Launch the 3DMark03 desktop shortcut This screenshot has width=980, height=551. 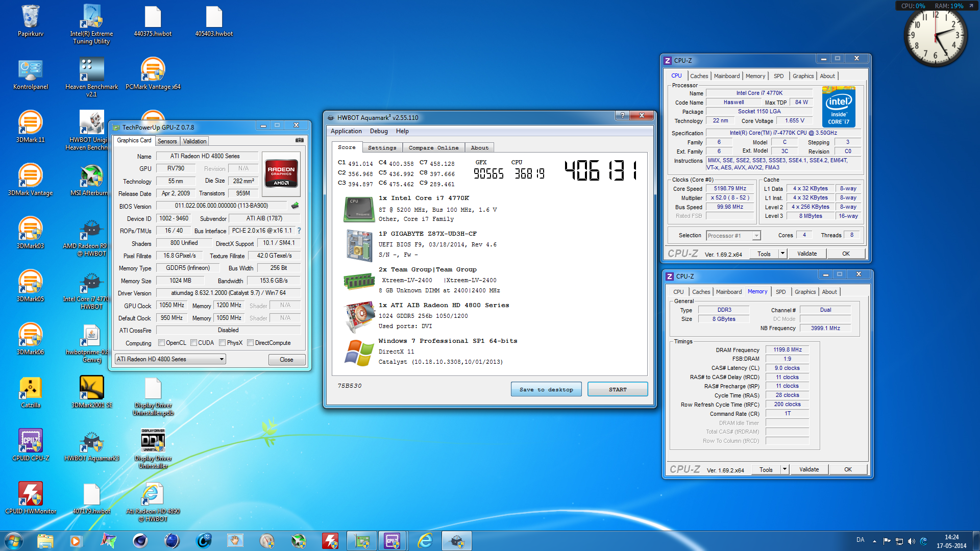[x=31, y=233]
